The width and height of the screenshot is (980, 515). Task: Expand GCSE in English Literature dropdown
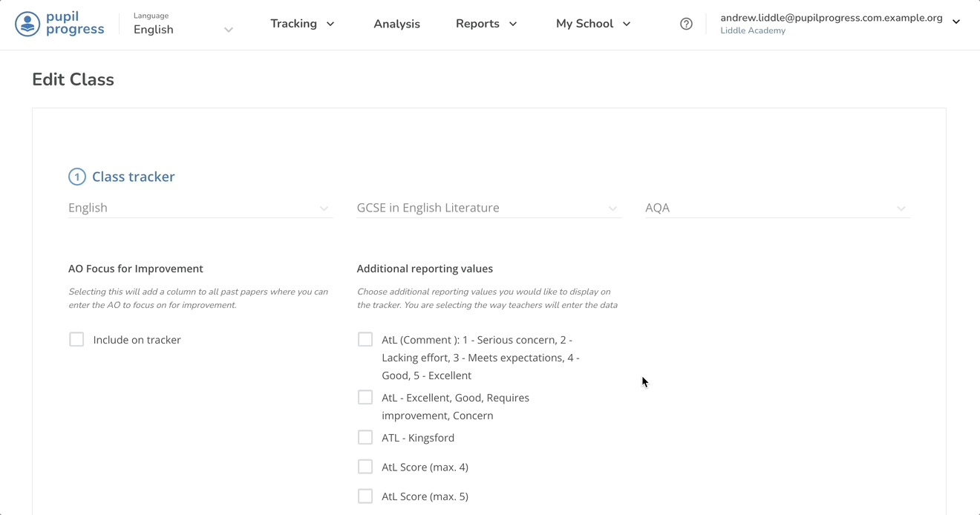click(487, 208)
